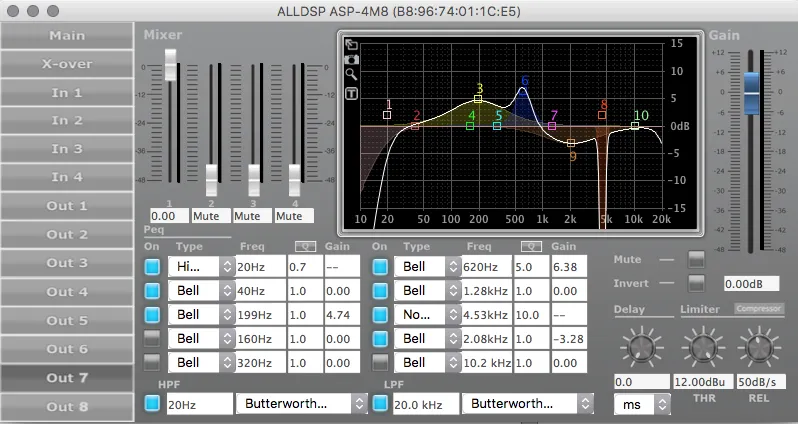Toggle the Invert phase switch
The height and width of the screenshot is (424, 798).
click(696, 283)
